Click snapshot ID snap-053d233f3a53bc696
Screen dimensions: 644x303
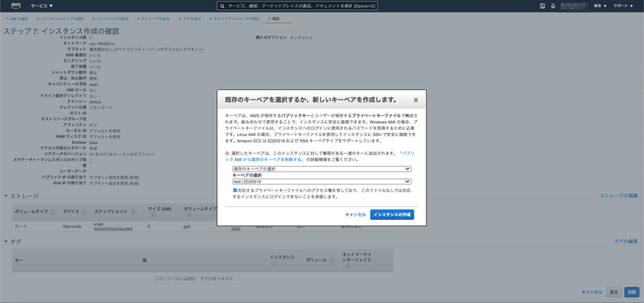[113, 226]
